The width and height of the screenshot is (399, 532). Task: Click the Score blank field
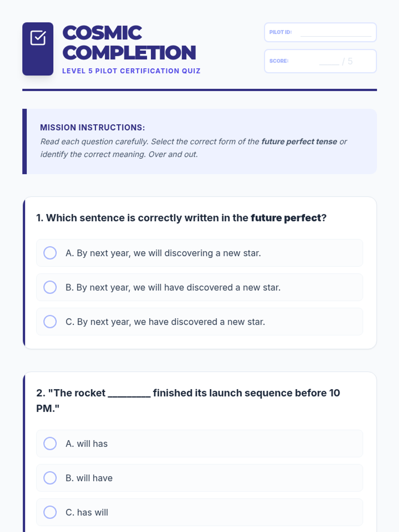[x=329, y=62]
